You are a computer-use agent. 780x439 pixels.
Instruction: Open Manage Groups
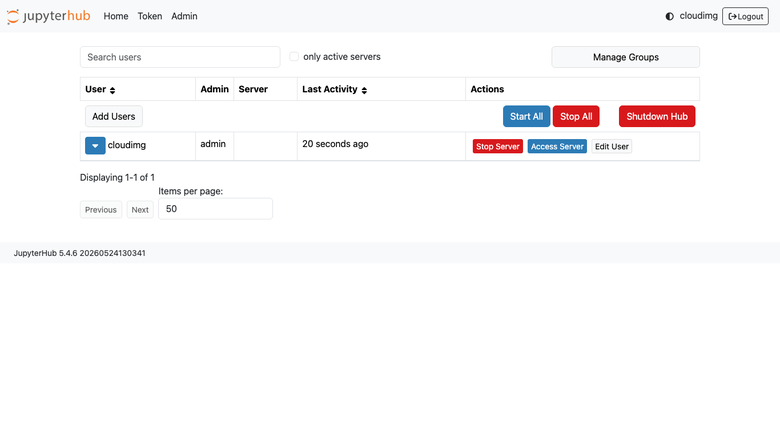(x=625, y=57)
